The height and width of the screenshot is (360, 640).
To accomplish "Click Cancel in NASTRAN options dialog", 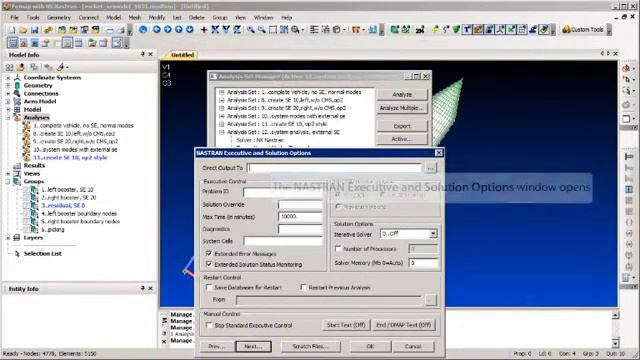I will click(x=413, y=346).
